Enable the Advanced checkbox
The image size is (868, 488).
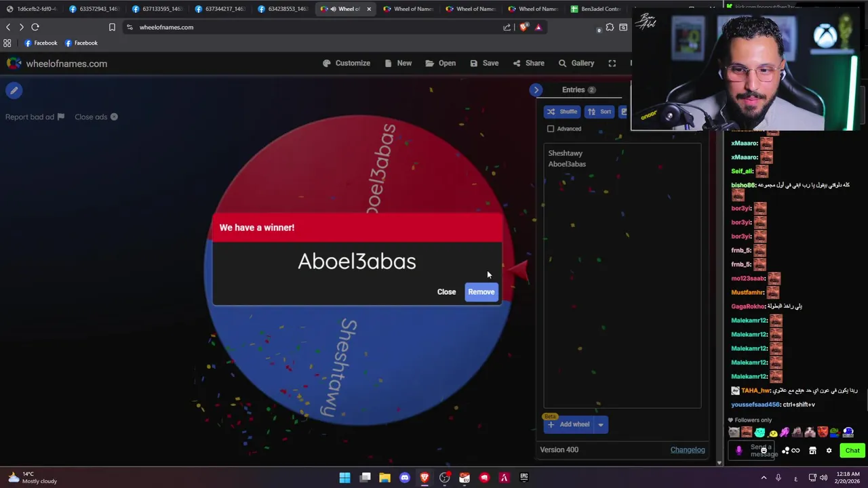pyautogui.click(x=551, y=129)
